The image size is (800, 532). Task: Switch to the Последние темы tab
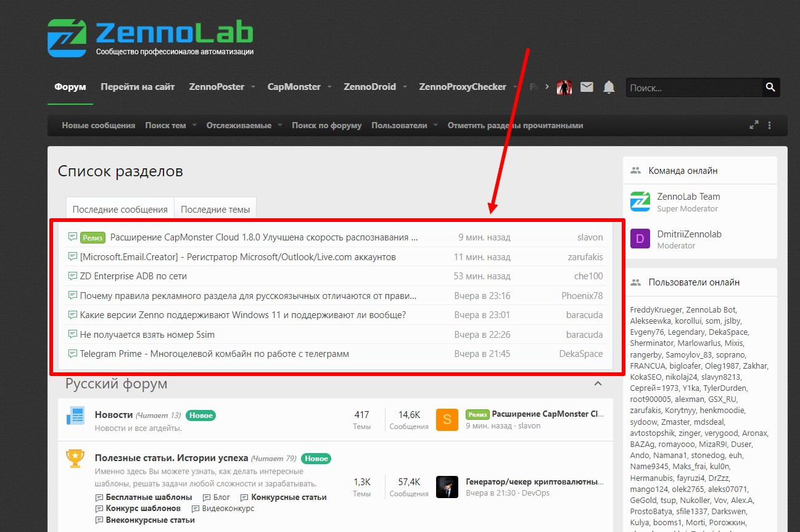215,209
